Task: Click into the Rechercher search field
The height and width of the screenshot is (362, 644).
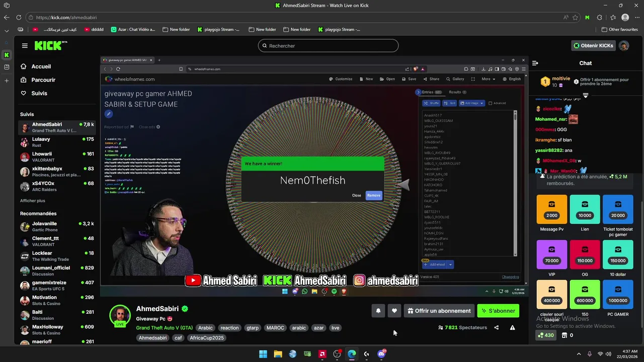Action: point(328,46)
